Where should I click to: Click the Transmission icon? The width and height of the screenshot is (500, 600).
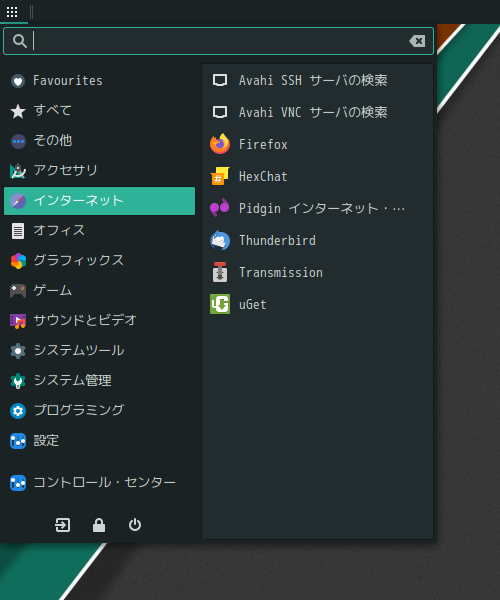point(220,272)
